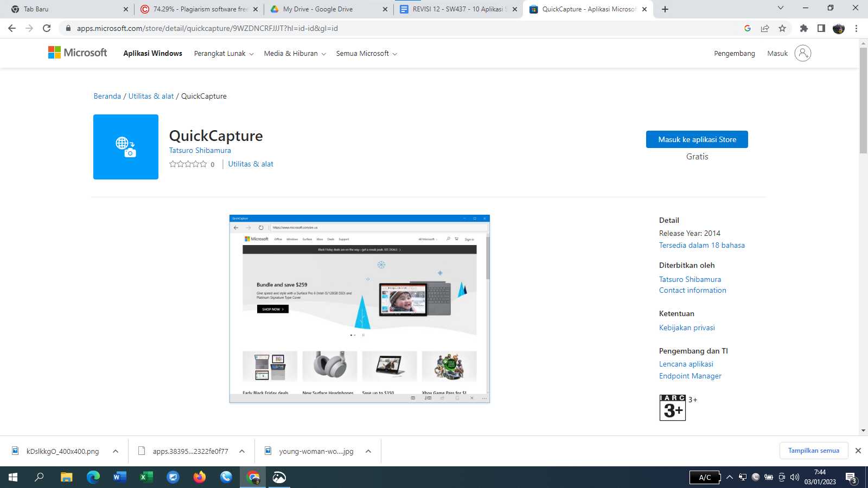Open options arrow for young-woman jpg download
The height and width of the screenshot is (488, 868).
(x=368, y=451)
